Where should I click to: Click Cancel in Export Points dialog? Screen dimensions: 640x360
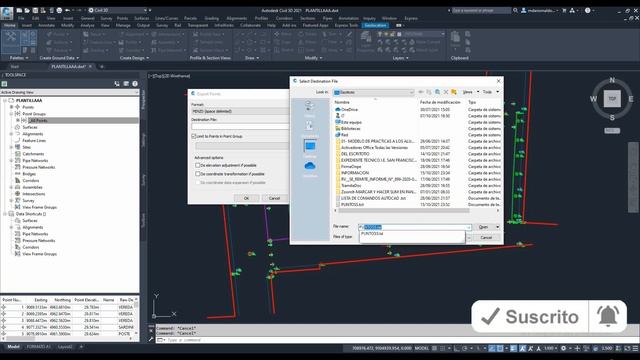(274, 198)
